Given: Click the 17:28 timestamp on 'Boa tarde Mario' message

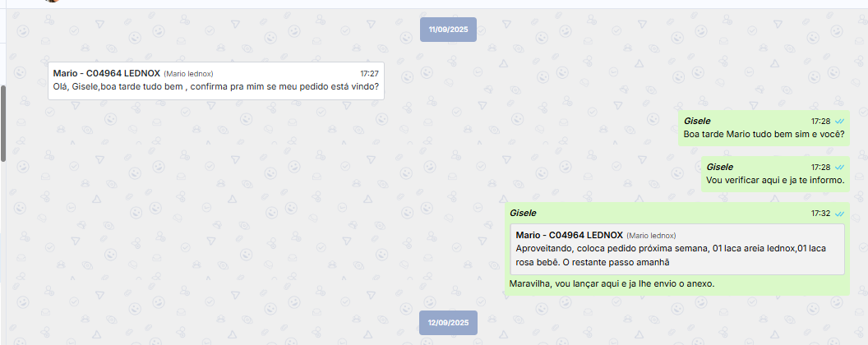Looking at the screenshot, I should pyautogui.click(x=821, y=121).
